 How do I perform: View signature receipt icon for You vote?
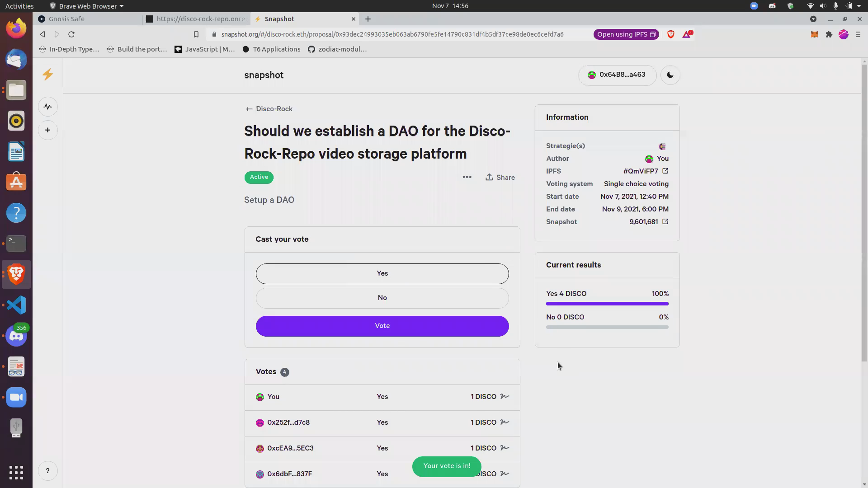[505, 396]
